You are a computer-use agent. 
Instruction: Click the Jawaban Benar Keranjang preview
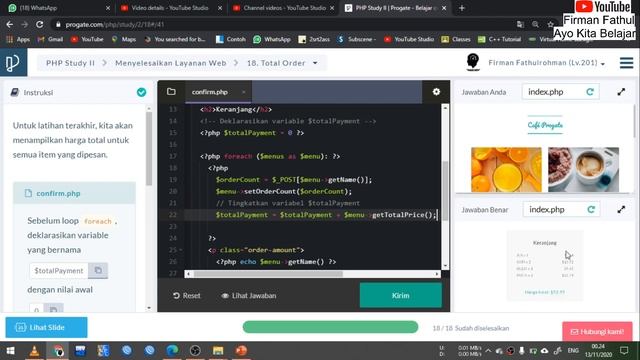click(545, 266)
